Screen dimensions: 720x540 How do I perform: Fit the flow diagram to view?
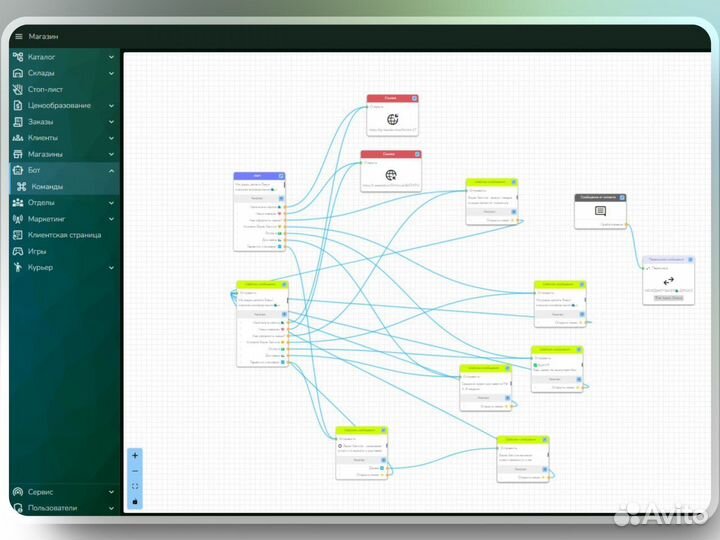135,486
